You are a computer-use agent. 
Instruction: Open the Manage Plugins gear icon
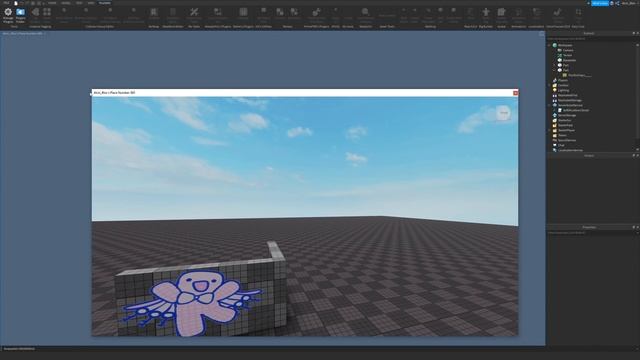pyautogui.click(x=8, y=12)
